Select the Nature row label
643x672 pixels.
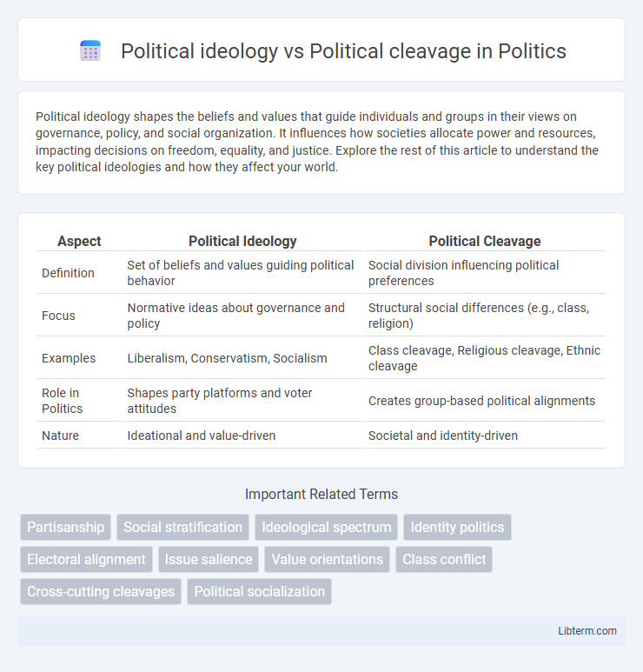pos(61,436)
